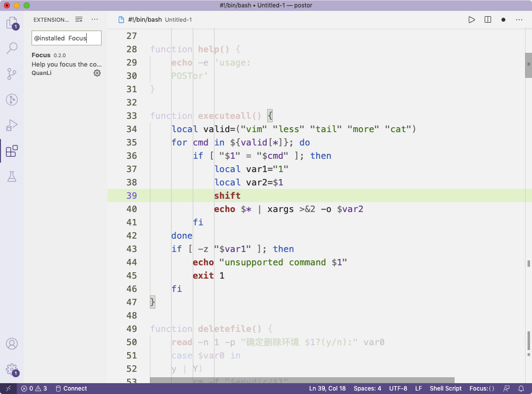Viewport: 532px width, 394px height.
Task: Open the Manage gear in activity bar
Action: pyautogui.click(x=12, y=369)
